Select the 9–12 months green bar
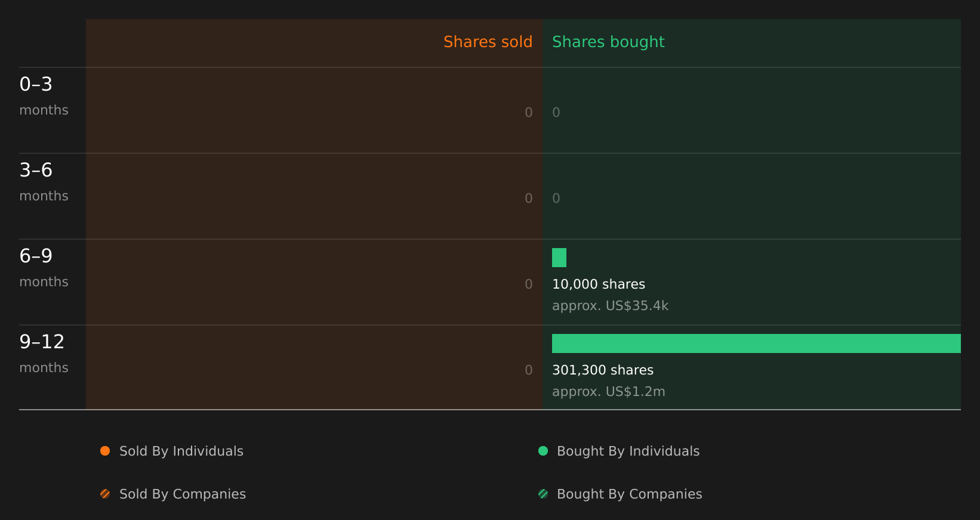Viewport: 980px width, 520px height. pyautogui.click(x=756, y=343)
